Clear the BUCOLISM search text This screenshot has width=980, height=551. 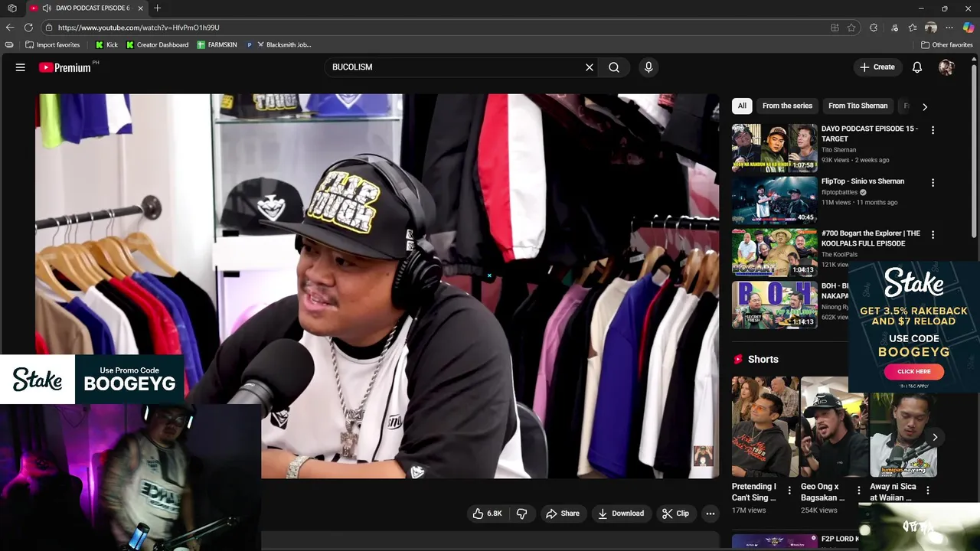coord(590,67)
